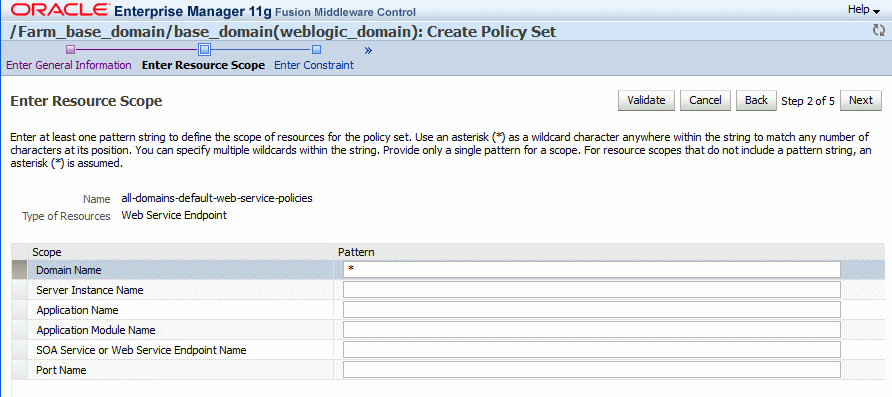This screenshot has height=397, width=892.
Task: Show more train steps with double-arrow icon
Action: click(x=367, y=50)
